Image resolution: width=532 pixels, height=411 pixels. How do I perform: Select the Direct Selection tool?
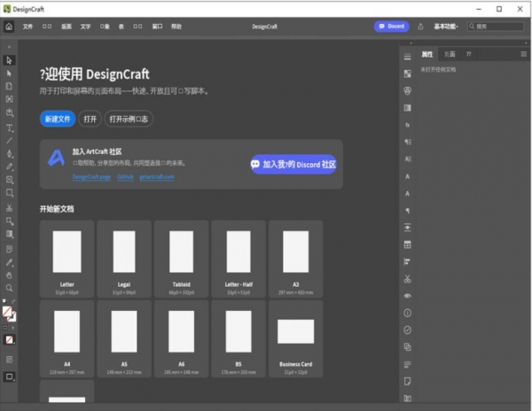[x=9, y=74]
